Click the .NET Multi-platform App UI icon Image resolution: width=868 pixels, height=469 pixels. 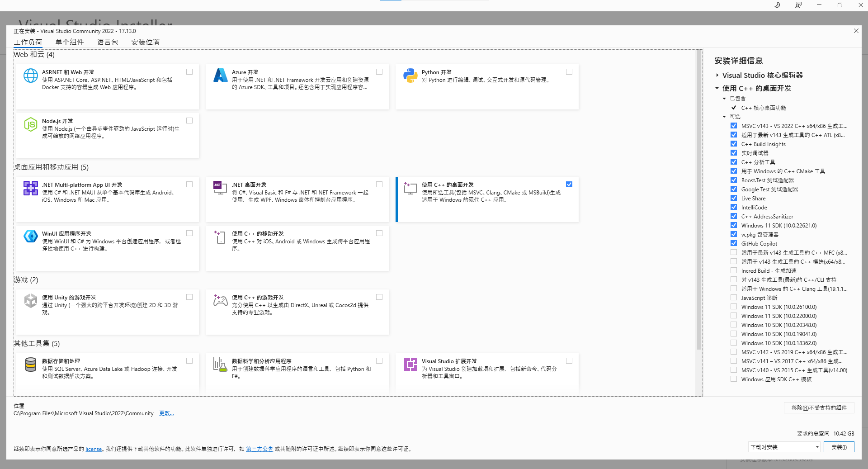(31, 188)
